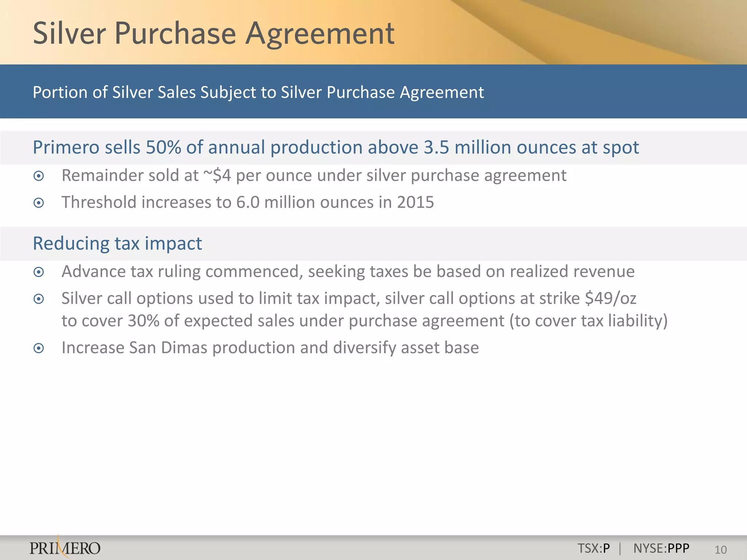Click bullet icon beside 'Silver call options'
Image resolution: width=747 pixels, height=560 pixels.
point(39,299)
